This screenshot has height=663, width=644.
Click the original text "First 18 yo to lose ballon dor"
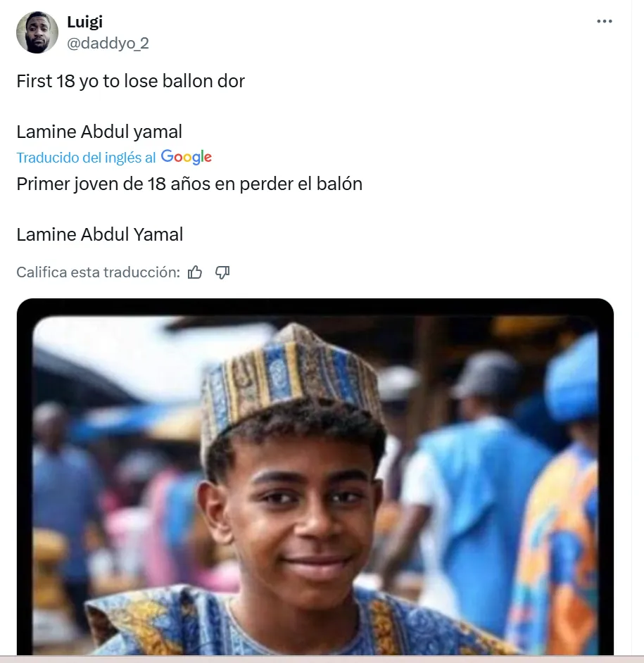130,81
